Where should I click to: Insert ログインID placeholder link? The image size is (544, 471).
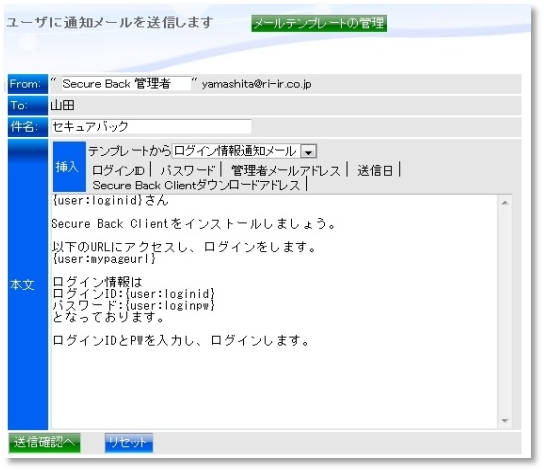click(x=118, y=170)
